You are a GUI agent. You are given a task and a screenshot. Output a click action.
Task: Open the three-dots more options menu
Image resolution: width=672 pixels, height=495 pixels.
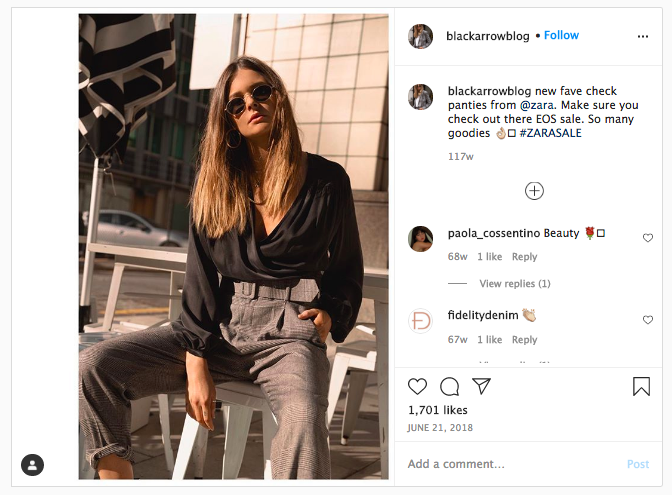pos(643,36)
